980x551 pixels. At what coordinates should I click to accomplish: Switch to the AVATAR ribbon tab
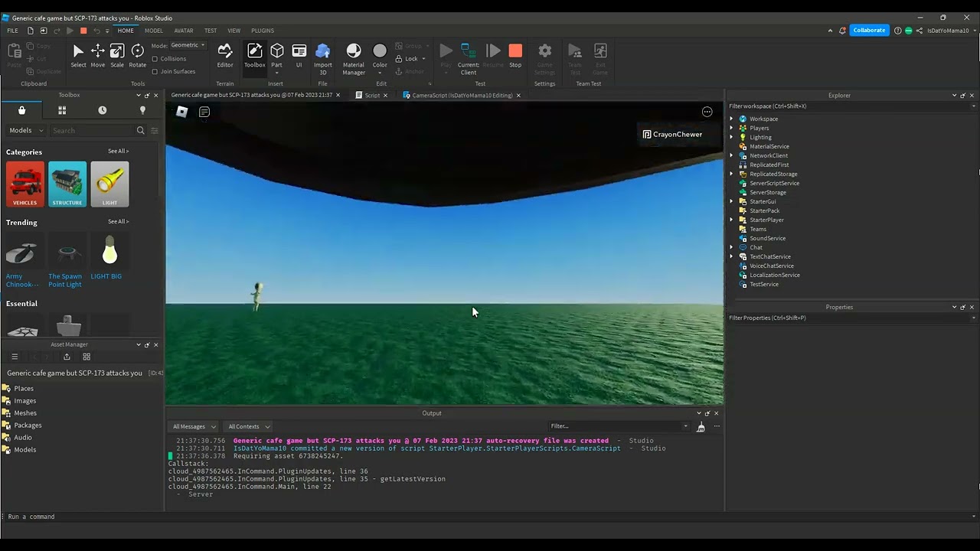(x=184, y=31)
